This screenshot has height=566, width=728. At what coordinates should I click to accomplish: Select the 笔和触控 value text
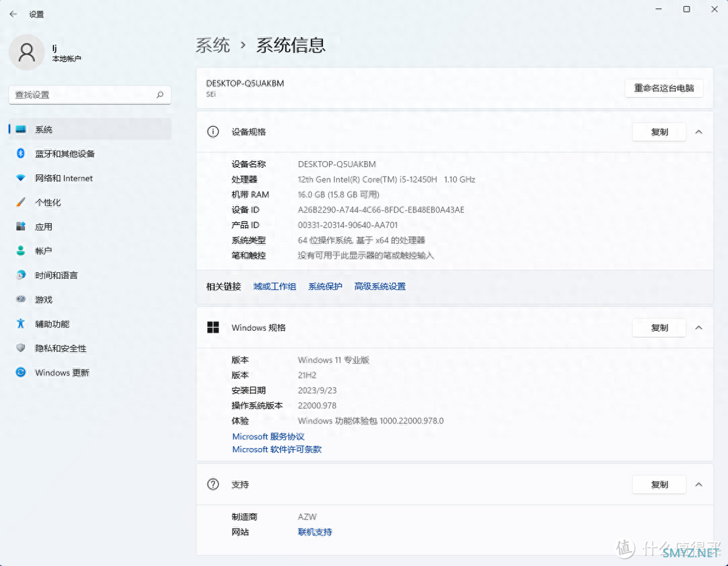[x=365, y=255]
